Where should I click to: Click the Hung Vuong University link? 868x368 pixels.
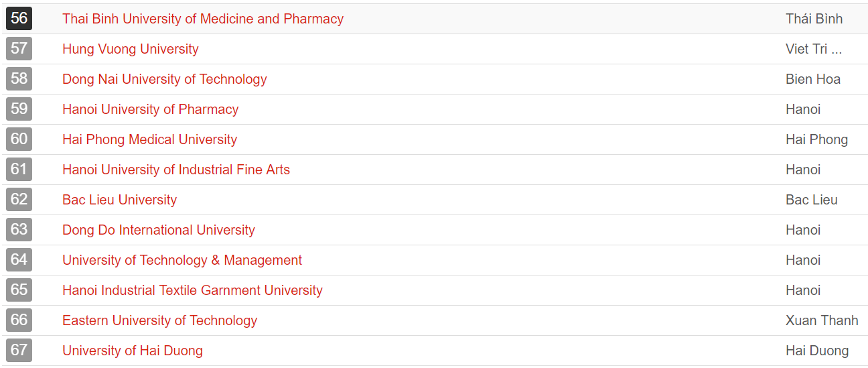pyautogui.click(x=130, y=49)
